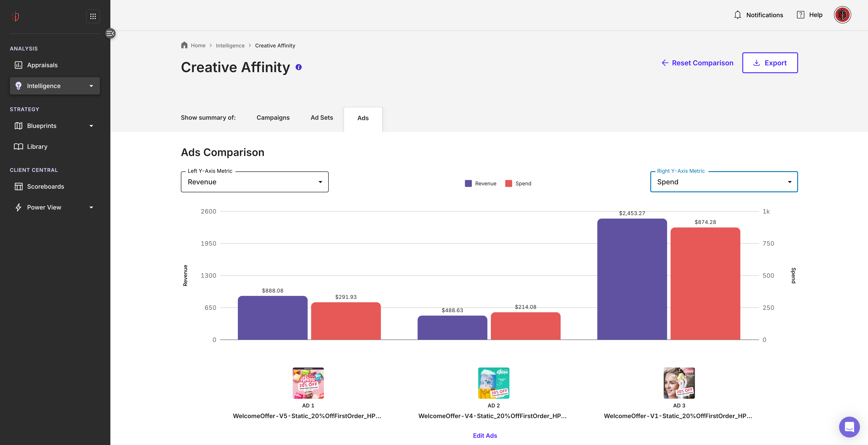This screenshot has width=868, height=445.
Task: Click the Reset Comparison link
Action: click(697, 63)
